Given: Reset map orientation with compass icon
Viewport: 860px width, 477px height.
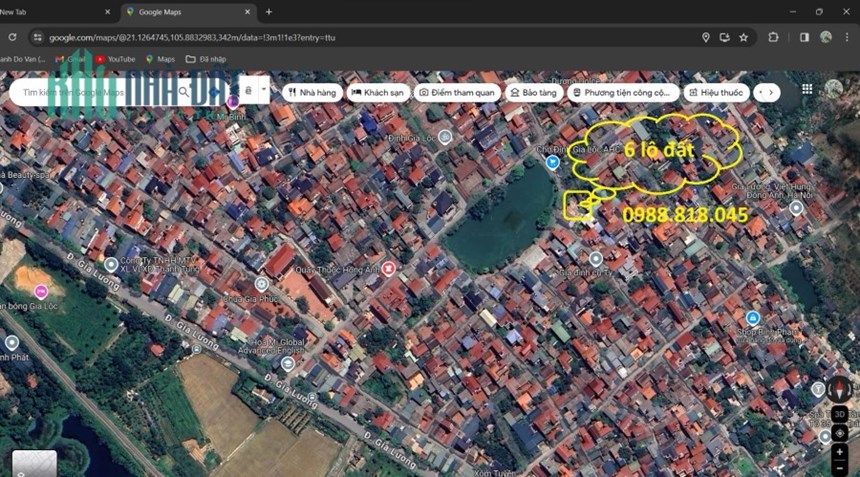Looking at the screenshot, I should [x=839, y=389].
